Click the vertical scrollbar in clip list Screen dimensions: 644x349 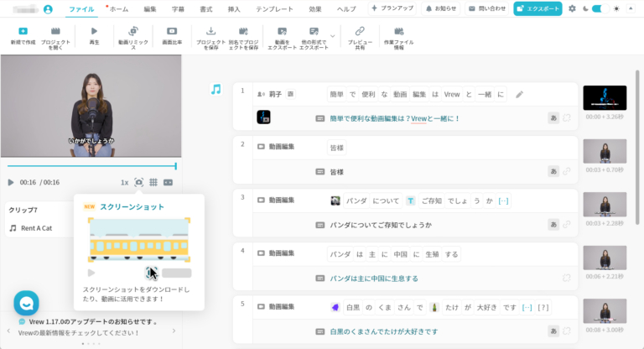click(x=637, y=147)
